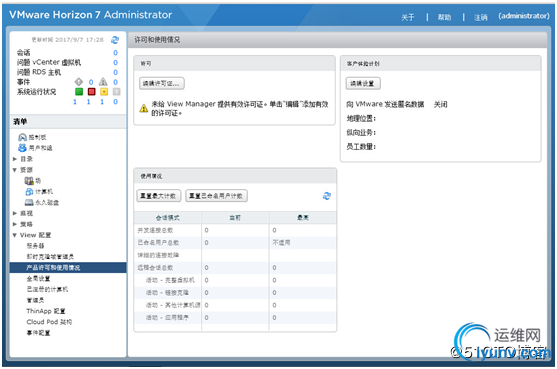The height and width of the screenshot is (369, 557).
Task: Click the 活动 - 链接克隆 row
Action: tap(235, 293)
